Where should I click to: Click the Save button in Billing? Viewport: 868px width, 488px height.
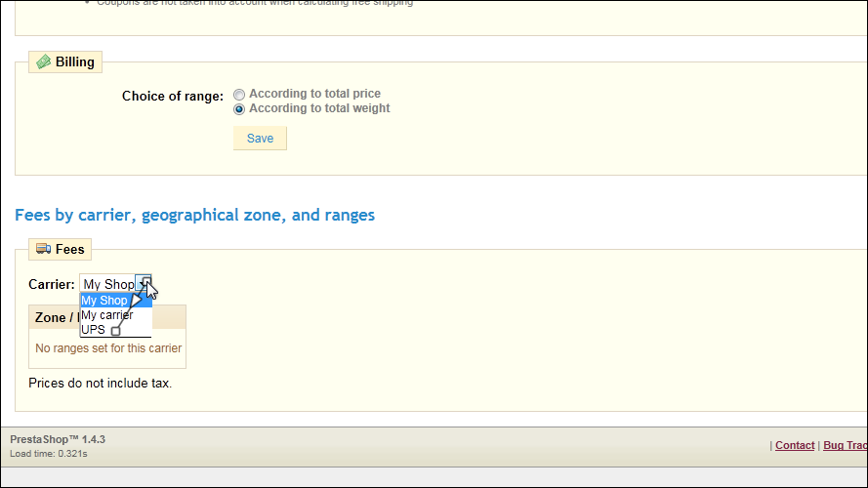[x=260, y=139]
